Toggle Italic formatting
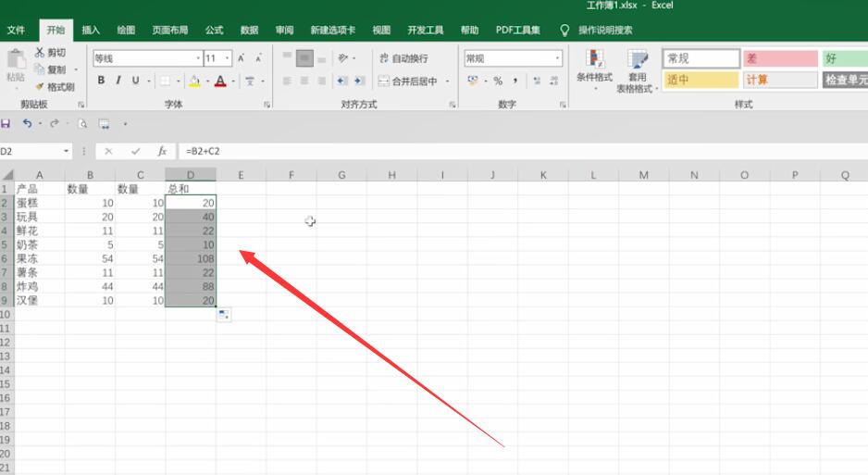Screen dimensions: 868x475 pos(118,81)
